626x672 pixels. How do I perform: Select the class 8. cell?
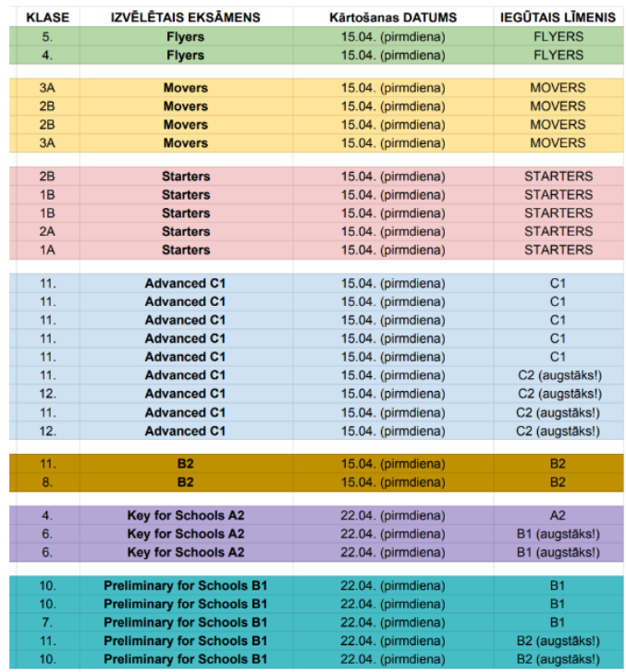pyautogui.click(x=47, y=483)
